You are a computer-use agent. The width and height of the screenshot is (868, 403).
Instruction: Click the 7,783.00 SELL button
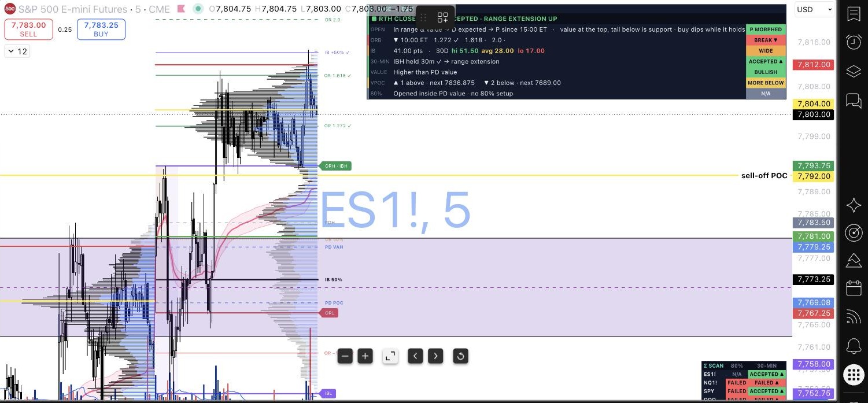pyautogui.click(x=28, y=29)
